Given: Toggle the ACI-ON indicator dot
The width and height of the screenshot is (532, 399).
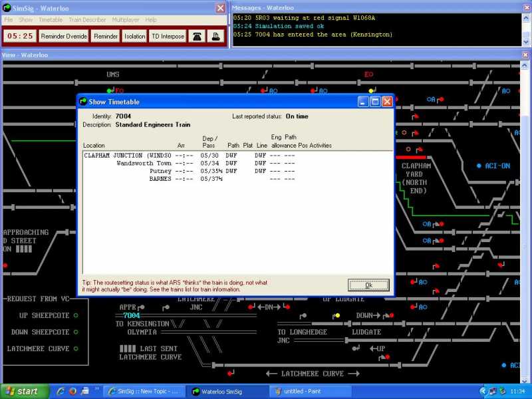Looking at the screenshot, I should click(479, 166).
